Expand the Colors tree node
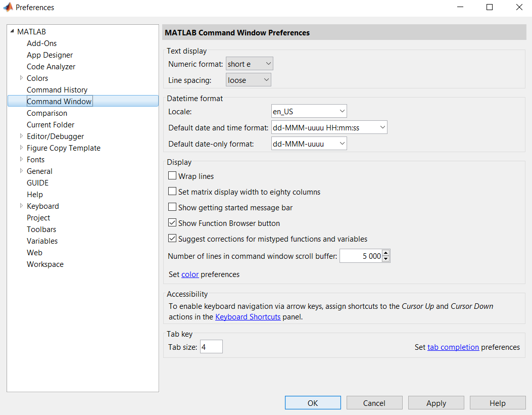 coord(21,78)
